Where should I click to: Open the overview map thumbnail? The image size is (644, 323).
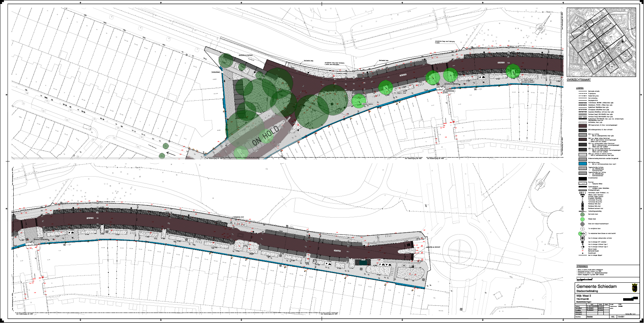601,42
